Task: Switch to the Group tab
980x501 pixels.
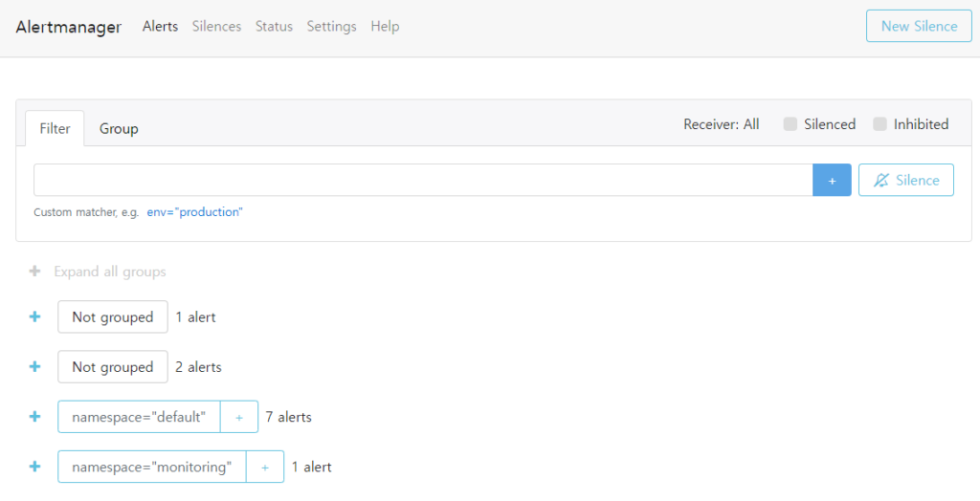Action: (119, 129)
